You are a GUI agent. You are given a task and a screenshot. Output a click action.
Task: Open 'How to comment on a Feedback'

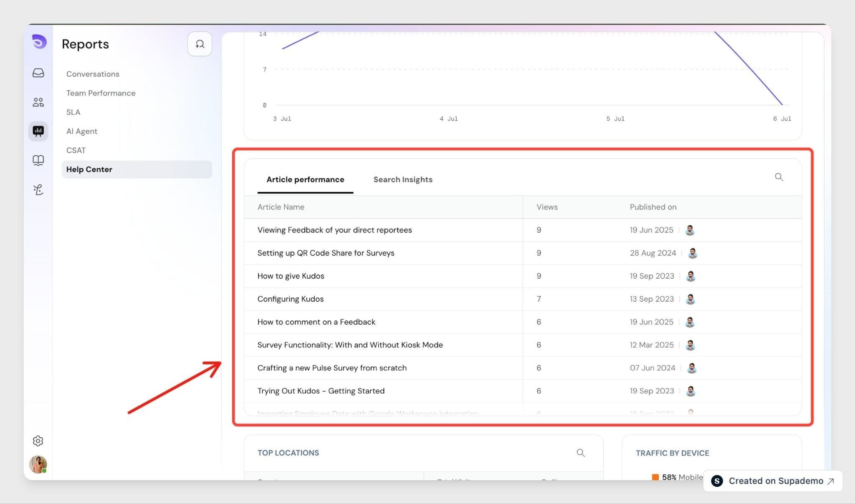click(316, 322)
